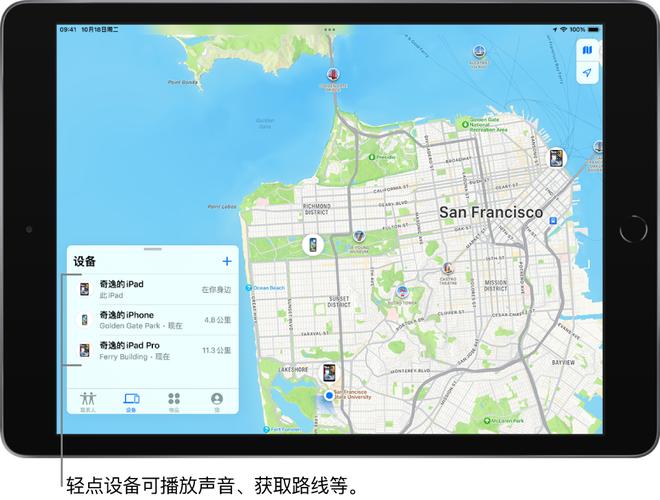
Task: Open the map mode selector button
Action: 587,51
